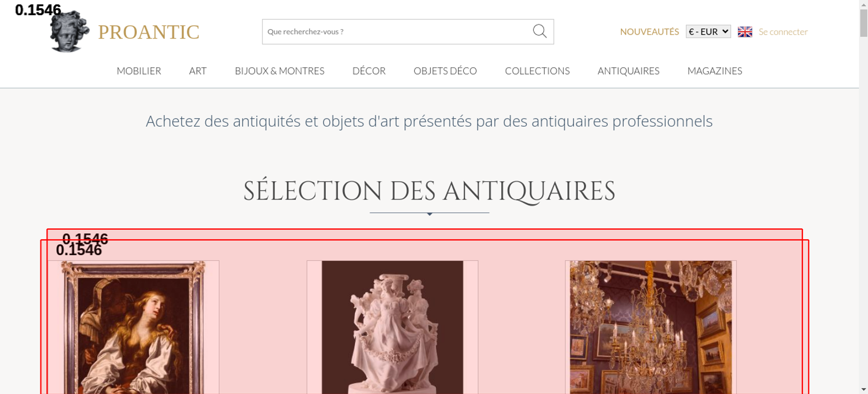Open the BIJOUX & MONTRES menu
Image resolution: width=868 pixels, height=394 pixels.
279,71
